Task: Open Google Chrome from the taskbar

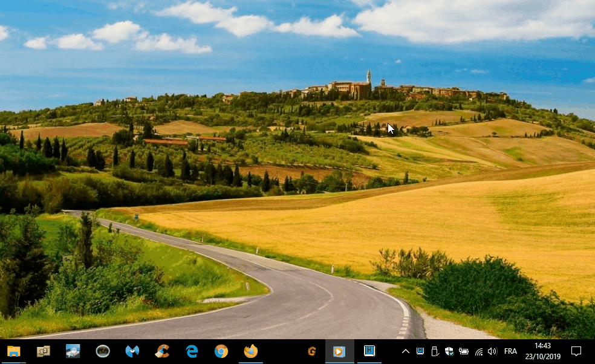Action: pyautogui.click(x=221, y=351)
